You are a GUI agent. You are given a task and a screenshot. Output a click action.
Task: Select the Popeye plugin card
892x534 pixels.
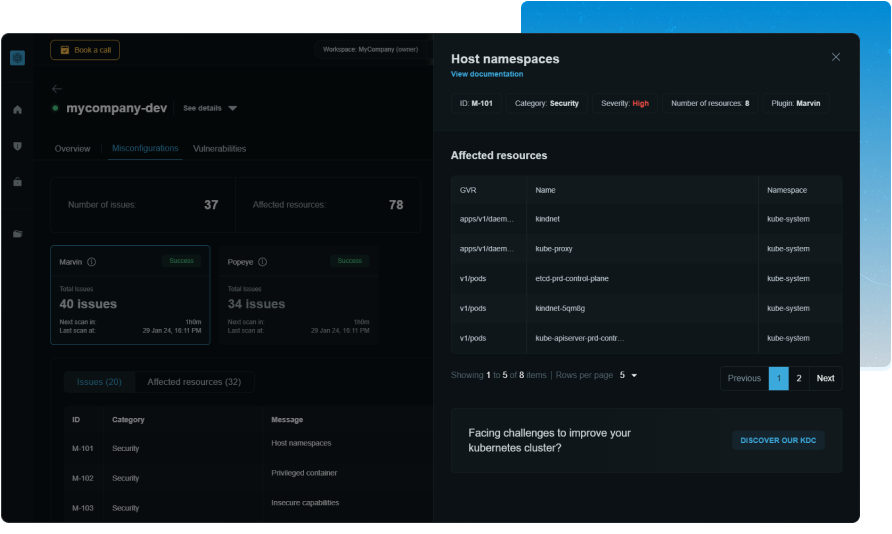(x=297, y=295)
